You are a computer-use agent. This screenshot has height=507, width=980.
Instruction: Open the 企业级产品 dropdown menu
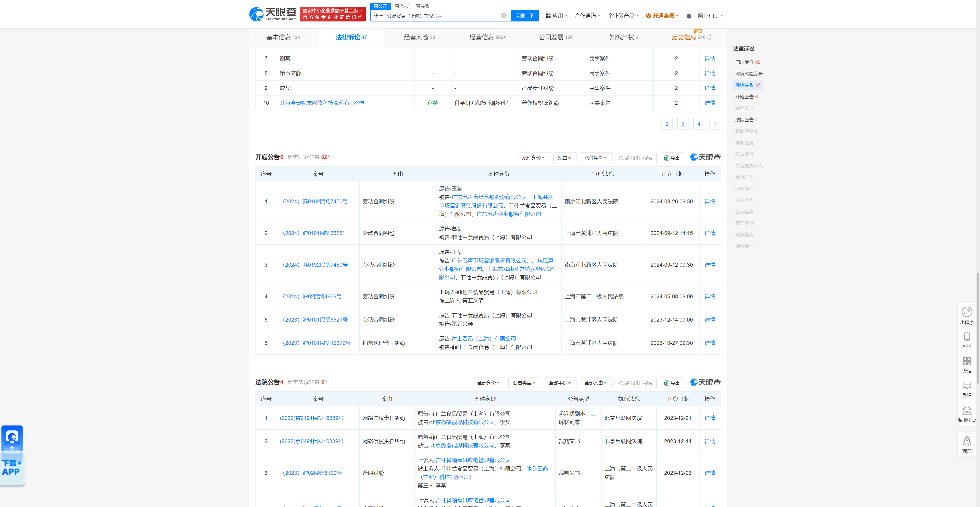(x=623, y=16)
